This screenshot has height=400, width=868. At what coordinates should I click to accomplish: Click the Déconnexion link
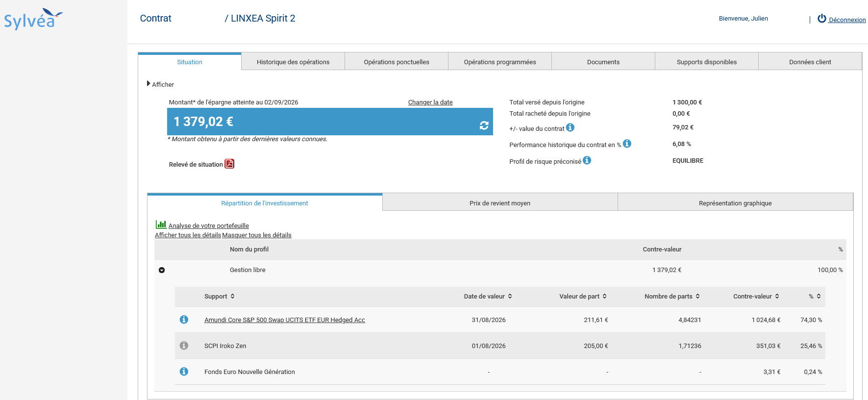847,20
